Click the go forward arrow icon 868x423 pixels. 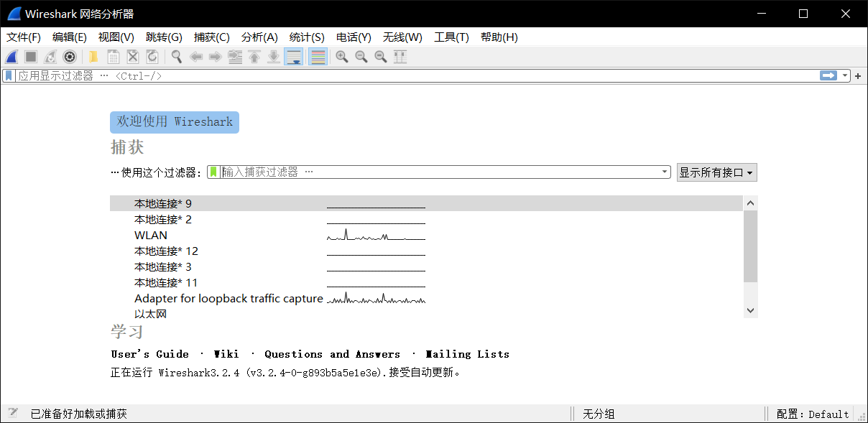[x=215, y=57]
